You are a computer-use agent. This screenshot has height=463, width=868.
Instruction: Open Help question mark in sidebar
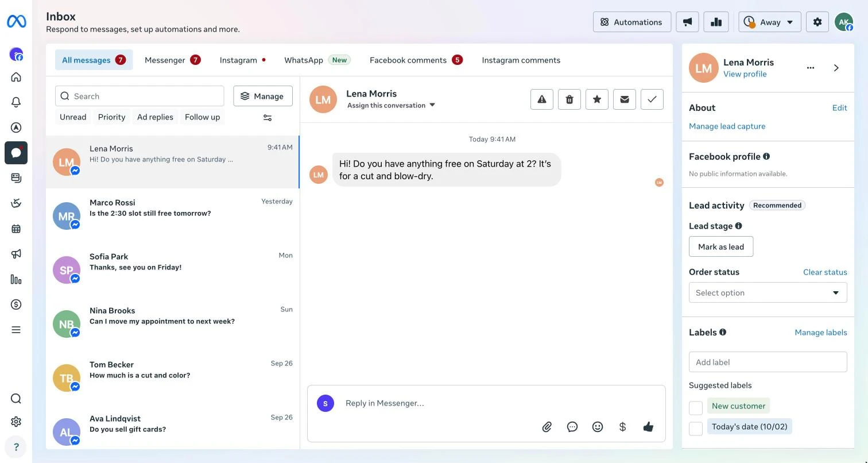click(16, 447)
